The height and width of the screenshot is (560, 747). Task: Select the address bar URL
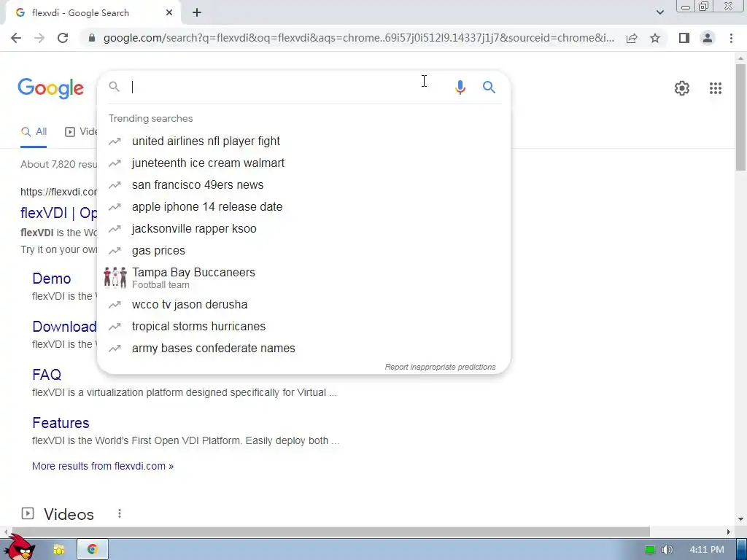(358, 38)
